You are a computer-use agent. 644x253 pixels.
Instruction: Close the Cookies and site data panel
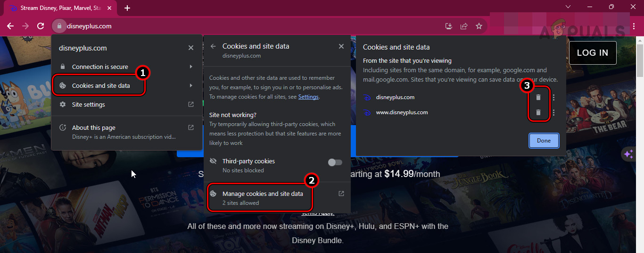click(x=341, y=46)
